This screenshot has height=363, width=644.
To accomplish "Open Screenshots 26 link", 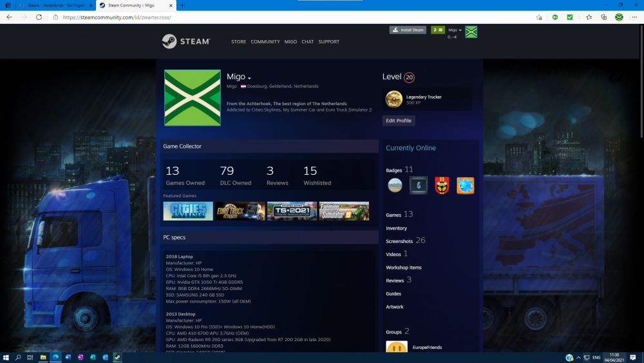I will click(x=405, y=240).
